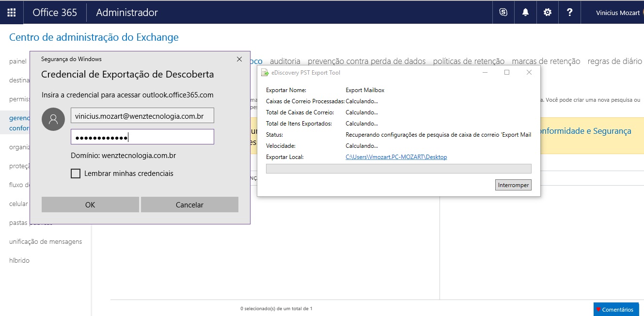The width and height of the screenshot is (644, 316).
Task: Switch to the auditoria tab
Action: (x=285, y=61)
